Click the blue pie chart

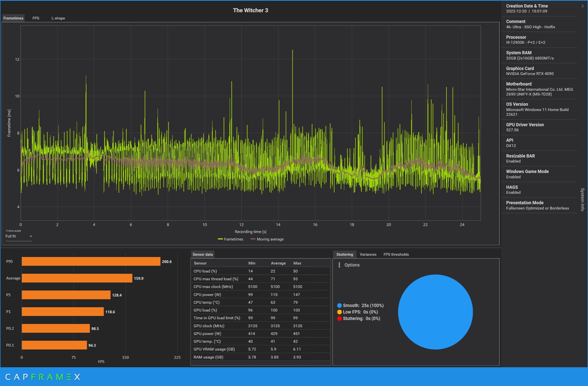click(x=435, y=312)
